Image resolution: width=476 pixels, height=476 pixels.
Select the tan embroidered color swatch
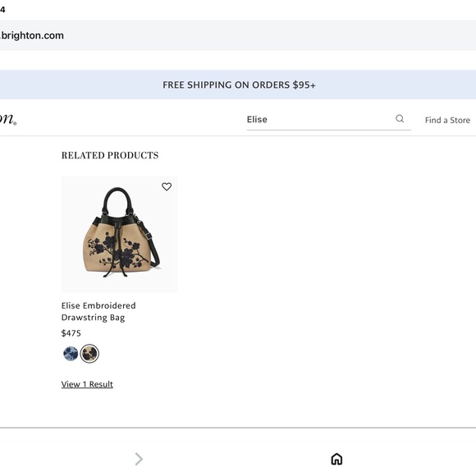coord(89,354)
